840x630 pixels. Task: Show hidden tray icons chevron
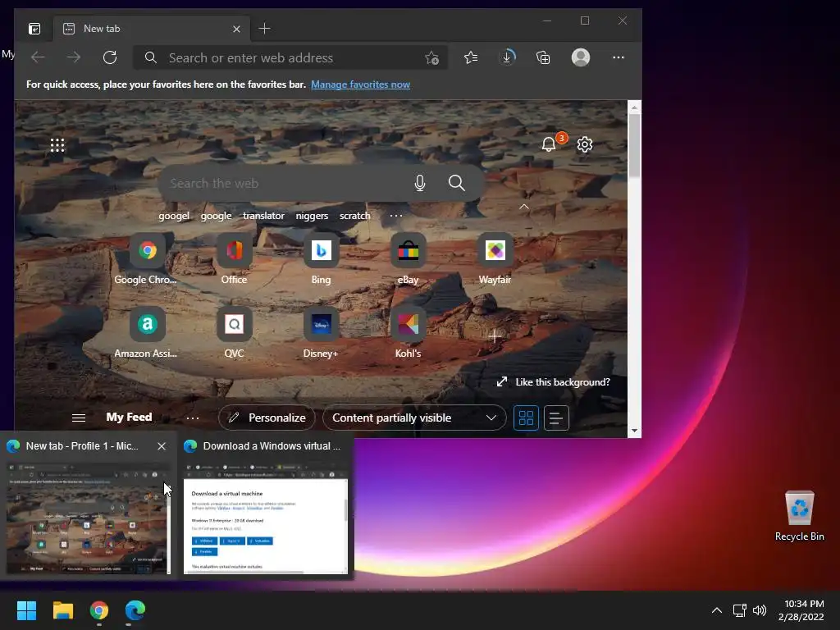[x=717, y=610]
